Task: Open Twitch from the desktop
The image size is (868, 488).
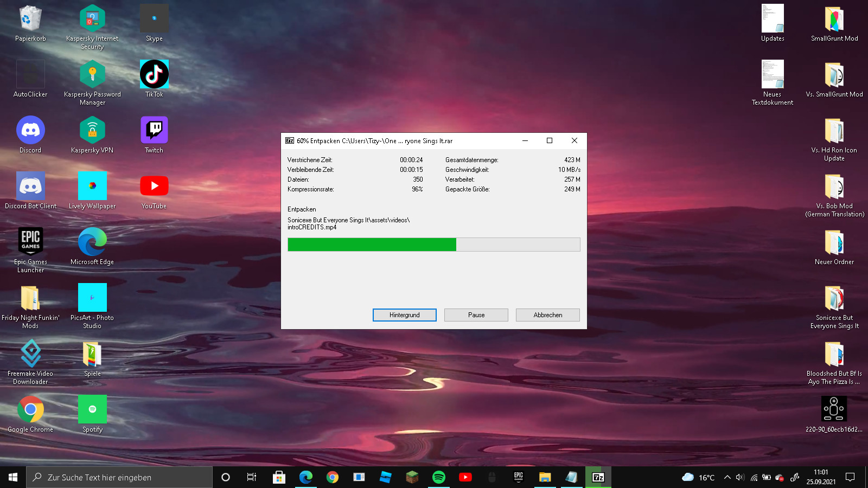Action: click(154, 130)
